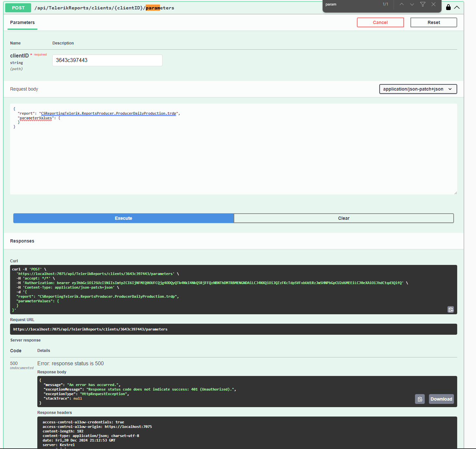Select the Parameters tab

click(22, 22)
